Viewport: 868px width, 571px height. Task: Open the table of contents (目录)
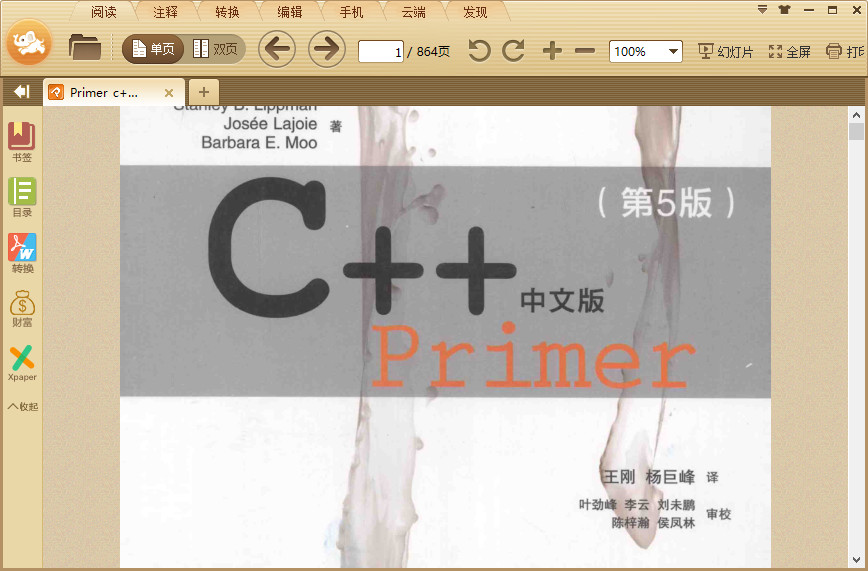point(22,197)
